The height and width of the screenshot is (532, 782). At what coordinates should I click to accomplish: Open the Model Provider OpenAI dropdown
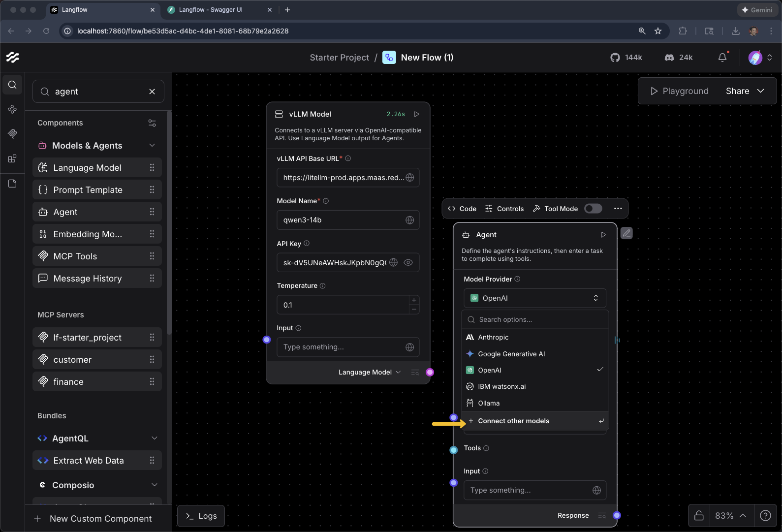click(x=534, y=298)
